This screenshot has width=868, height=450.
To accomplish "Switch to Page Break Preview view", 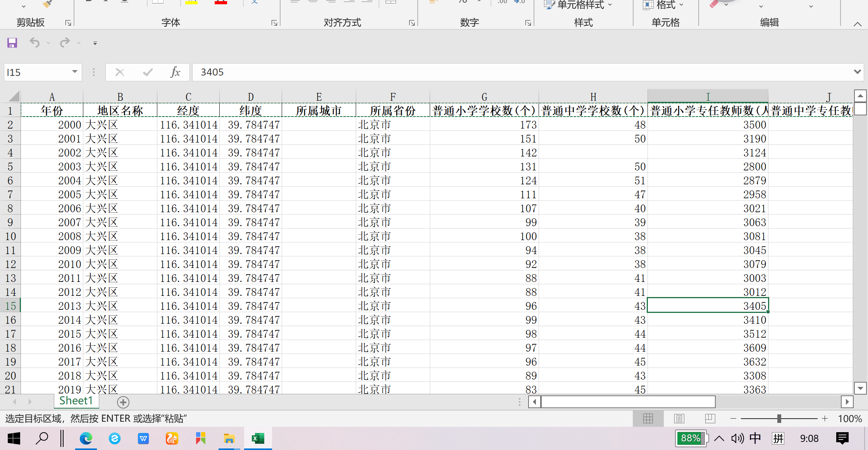I will click(x=710, y=419).
